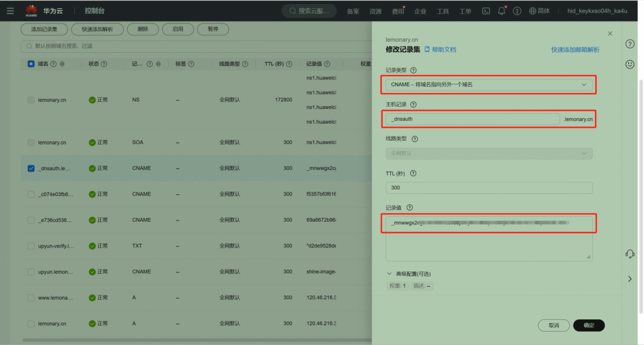Open the 费用 menu in top bar

pos(397,11)
